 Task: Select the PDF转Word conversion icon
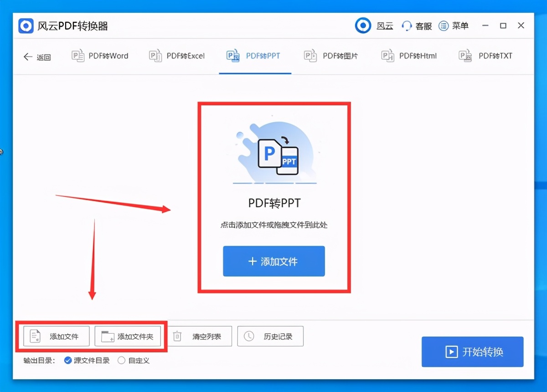pyautogui.click(x=77, y=56)
